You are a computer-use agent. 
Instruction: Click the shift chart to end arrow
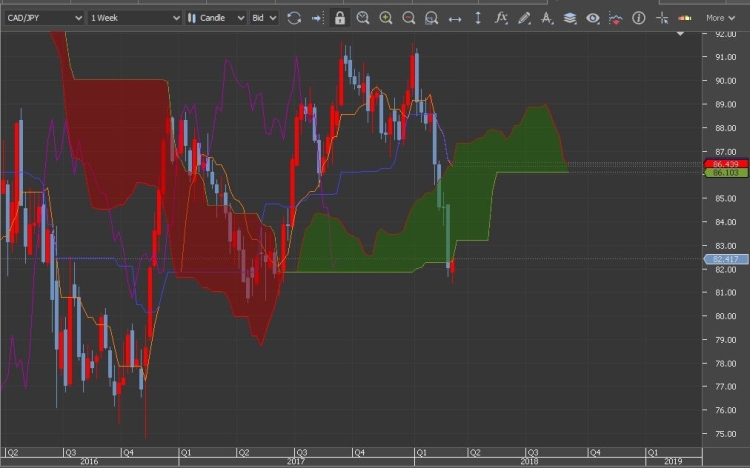[317, 18]
